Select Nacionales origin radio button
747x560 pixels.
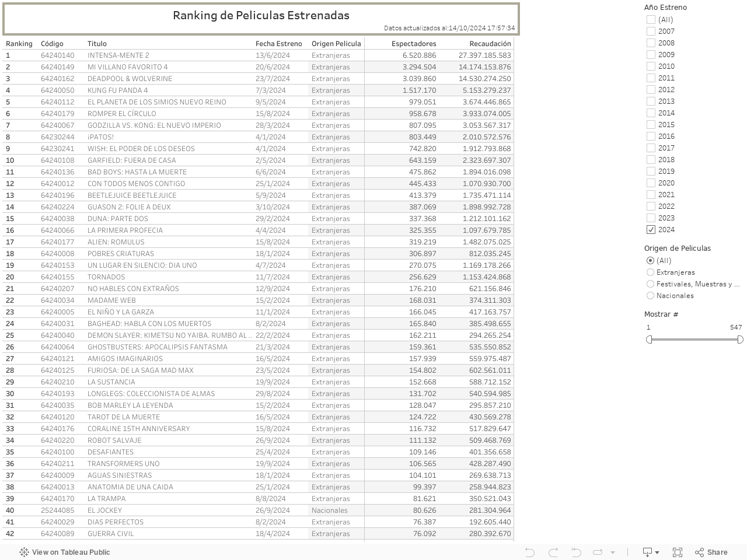tap(650, 295)
